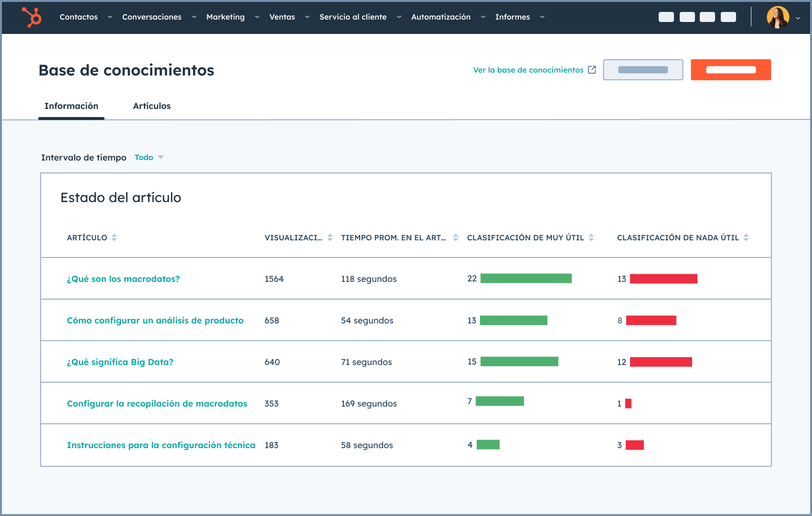Switch to the Información tab

point(71,106)
